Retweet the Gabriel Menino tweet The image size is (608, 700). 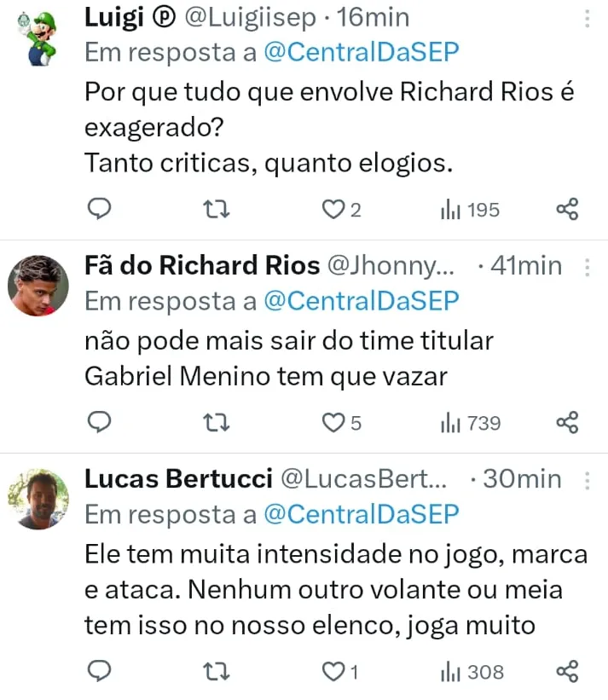click(218, 422)
